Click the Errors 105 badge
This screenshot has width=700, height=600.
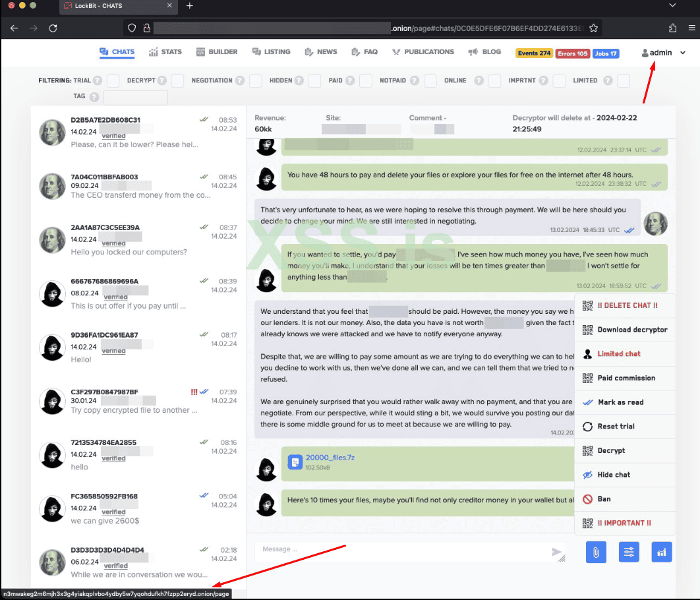[x=572, y=53]
